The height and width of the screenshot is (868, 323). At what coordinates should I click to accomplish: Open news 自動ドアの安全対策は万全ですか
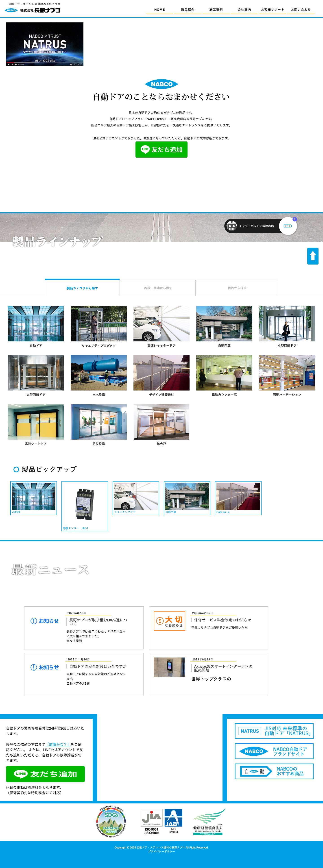98,666
